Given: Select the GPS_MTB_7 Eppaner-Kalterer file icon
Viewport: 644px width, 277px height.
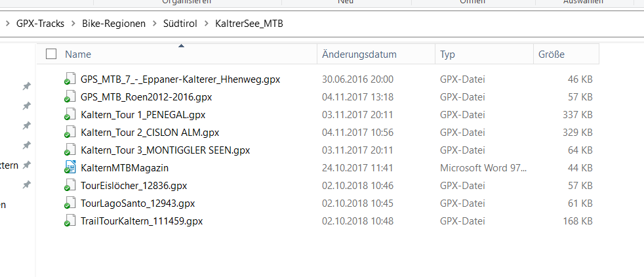Looking at the screenshot, I should [x=70, y=79].
